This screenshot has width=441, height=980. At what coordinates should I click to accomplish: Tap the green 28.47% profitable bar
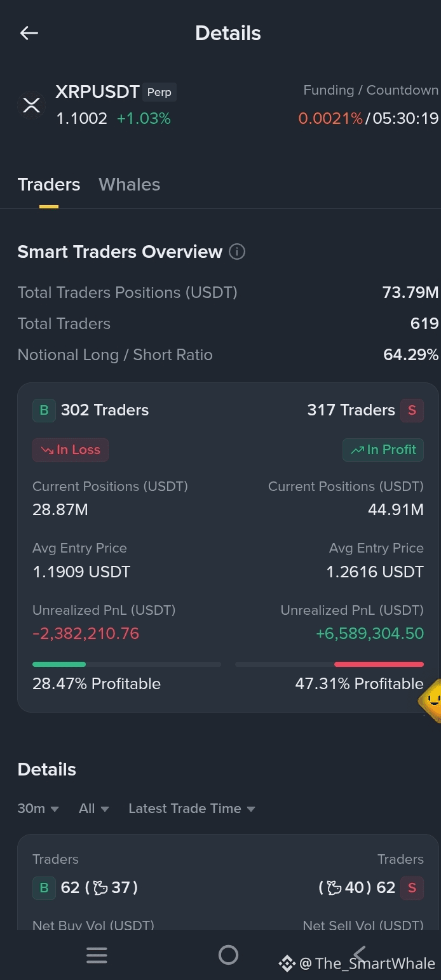[59, 664]
